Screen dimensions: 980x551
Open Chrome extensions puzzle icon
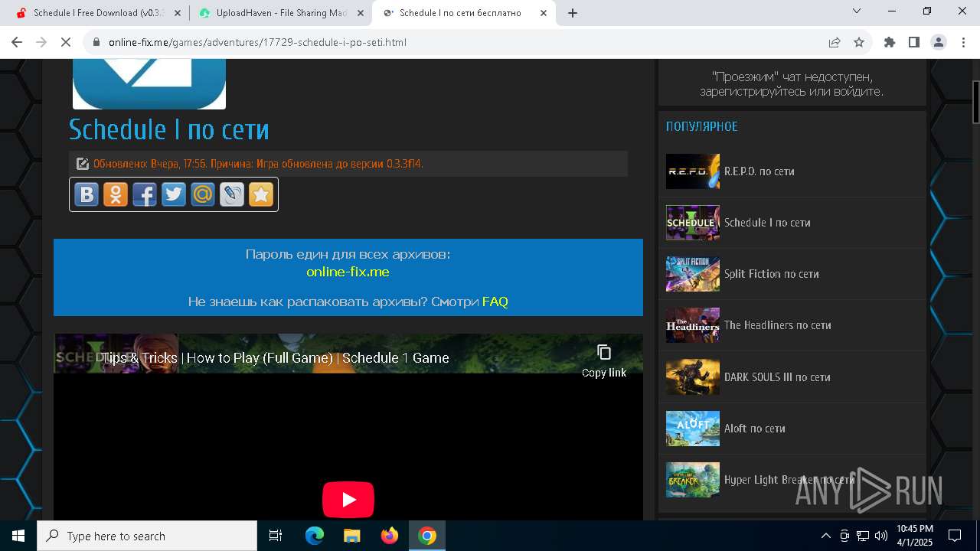(890, 42)
